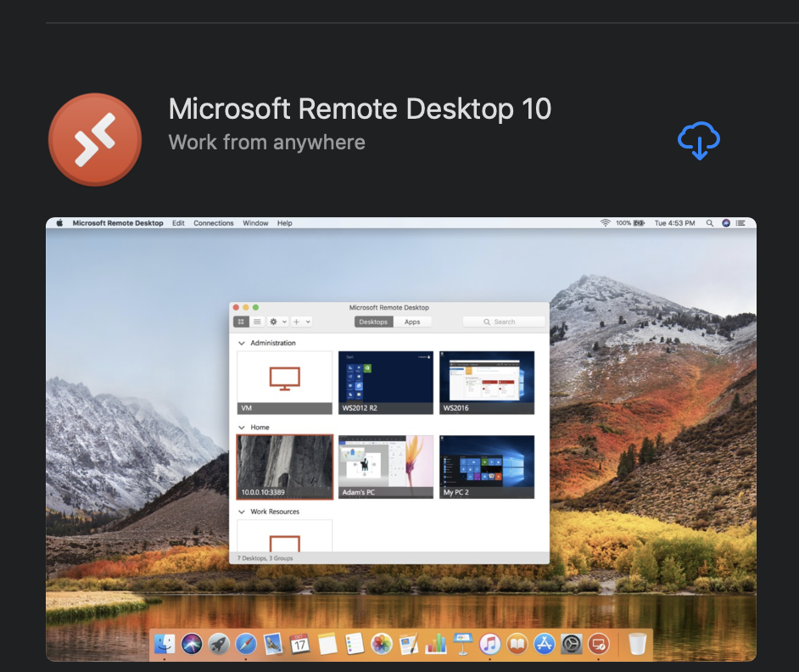
Task: Open iTunes music icon in the Dock
Action: [x=489, y=644]
